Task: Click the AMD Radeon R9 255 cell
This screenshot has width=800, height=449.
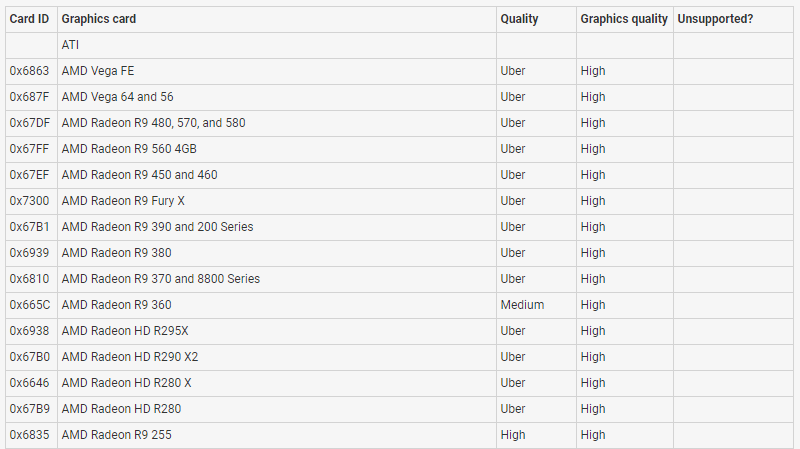Action: point(116,435)
